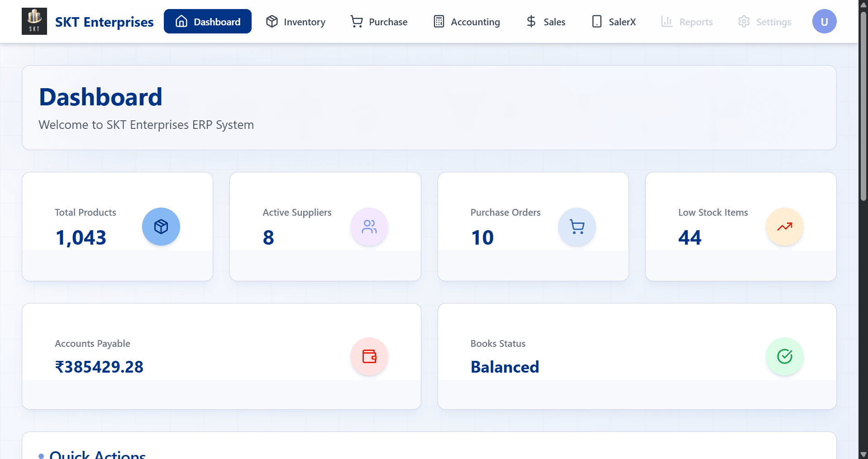Click the Low Stock Items value 44
The image size is (868, 459).
690,237
